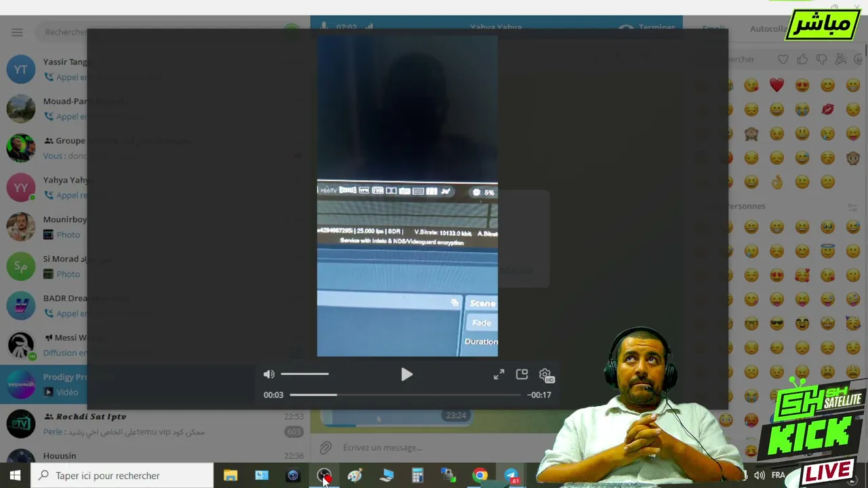Insert the kiss lips mark emoji

[x=827, y=109]
